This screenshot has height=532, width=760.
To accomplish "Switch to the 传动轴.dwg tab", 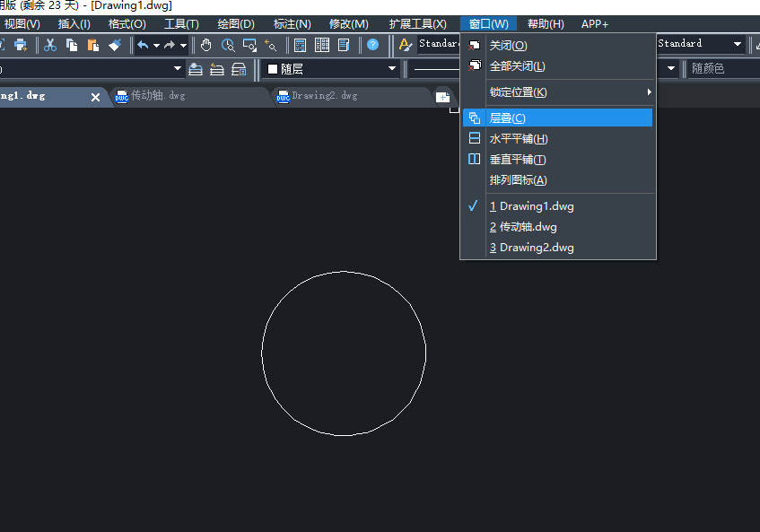I will pyautogui.click(x=158, y=95).
